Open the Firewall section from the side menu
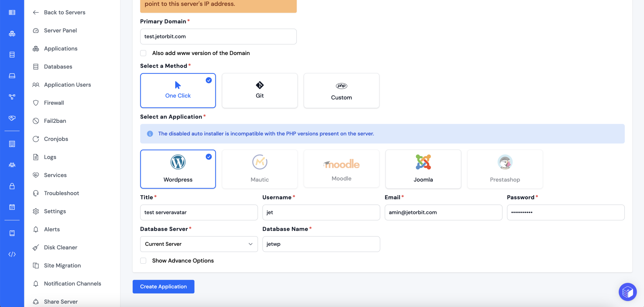This screenshot has width=644, height=307. pyautogui.click(x=54, y=102)
